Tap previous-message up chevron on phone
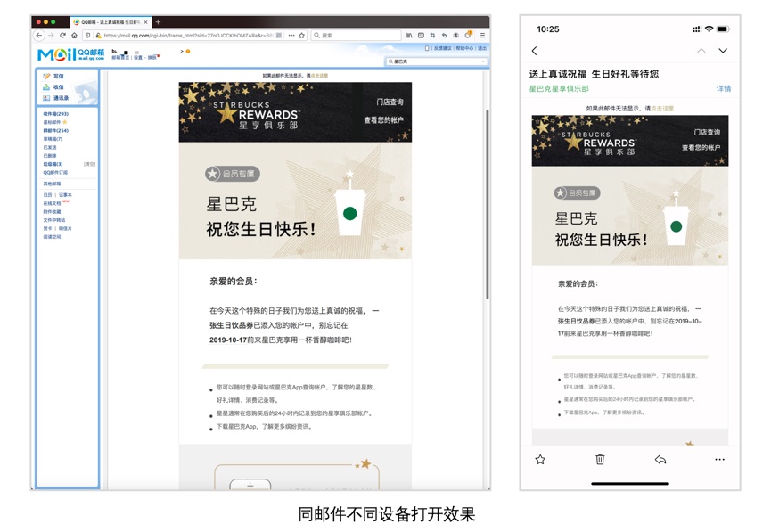This screenshot has width=771, height=532. click(701, 50)
